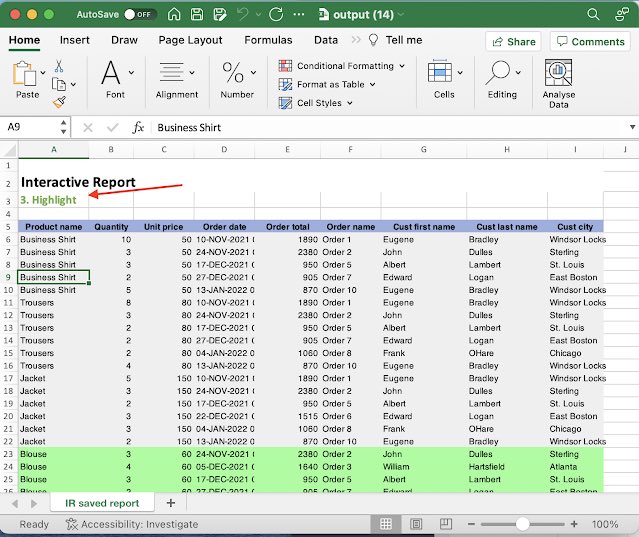Select the 3. Highlight cell
The image size is (639, 537).
pos(53,200)
